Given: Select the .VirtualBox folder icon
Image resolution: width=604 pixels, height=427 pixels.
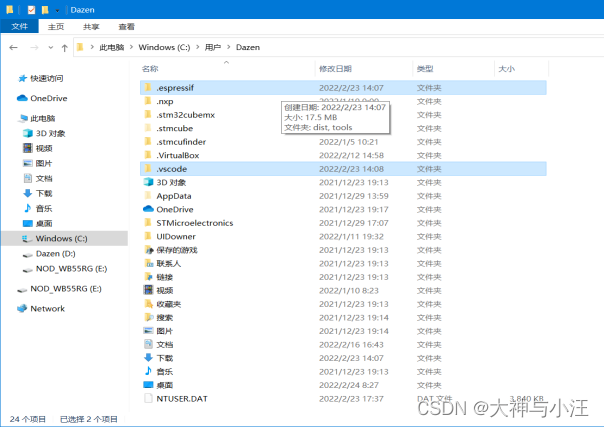Looking at the screenshot, I should 148,155.
